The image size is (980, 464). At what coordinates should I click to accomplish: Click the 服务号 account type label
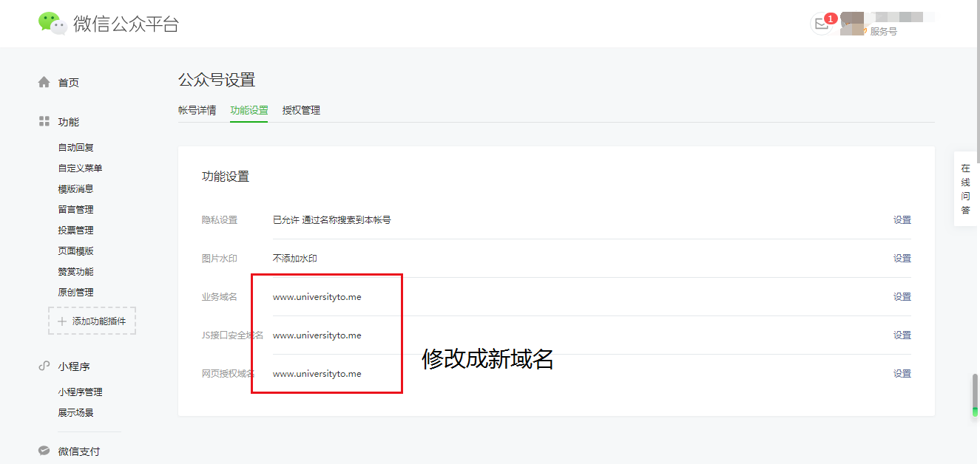[x=884, y=32]
